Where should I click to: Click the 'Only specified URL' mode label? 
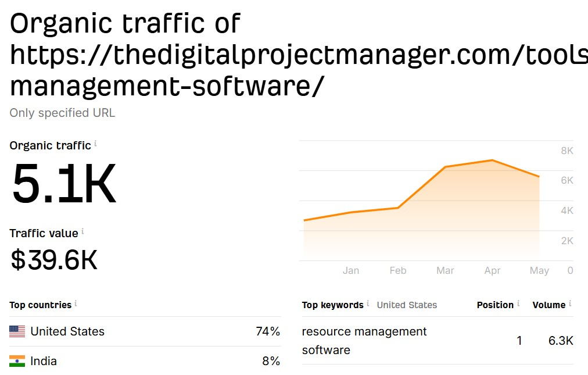point(62,113)
